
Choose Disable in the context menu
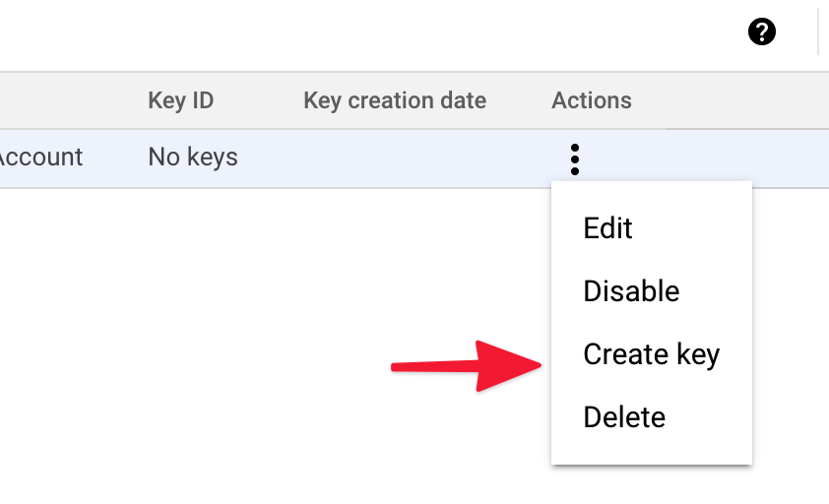[631, 291]
